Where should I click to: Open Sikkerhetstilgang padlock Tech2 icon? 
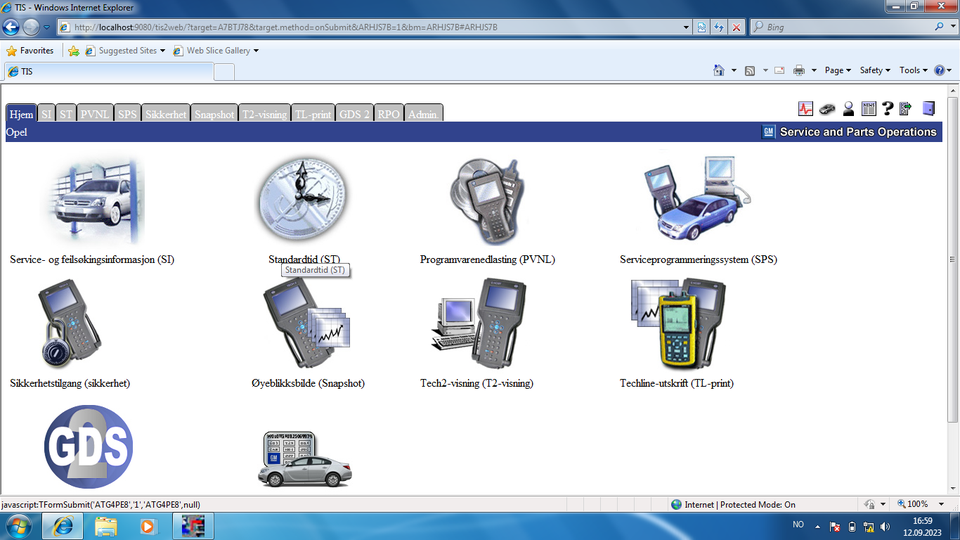pos(70,323)
